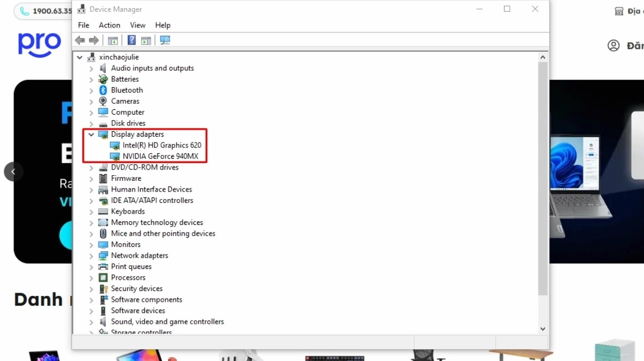
Task: Click the 1900.63.35 phone number on webpage
Action: point(52,11)
